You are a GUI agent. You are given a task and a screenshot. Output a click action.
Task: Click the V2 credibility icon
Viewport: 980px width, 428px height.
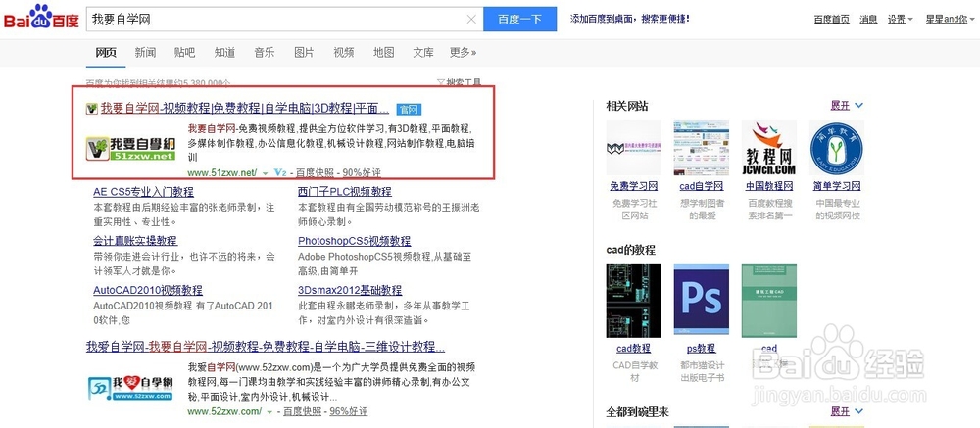pyautogui.click(x=280, y=172)
